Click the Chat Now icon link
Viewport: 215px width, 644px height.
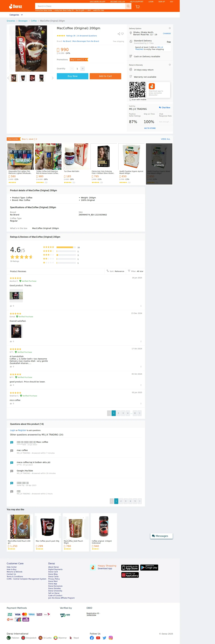tap(164, 108)
